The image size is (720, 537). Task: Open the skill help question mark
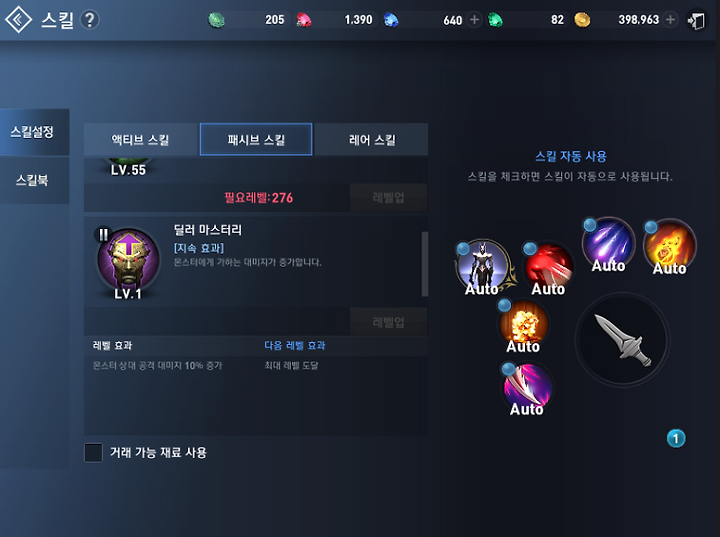click(90, 20)
